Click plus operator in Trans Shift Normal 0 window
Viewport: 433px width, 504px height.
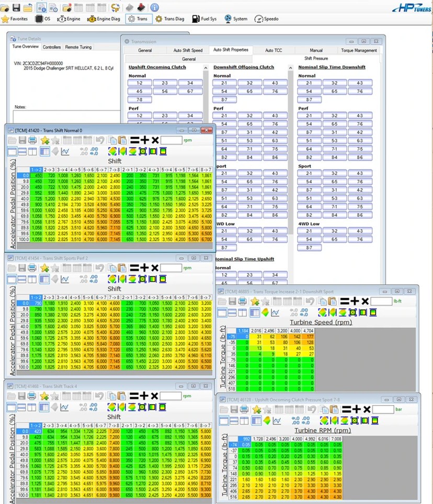click(x=145, y=140)
